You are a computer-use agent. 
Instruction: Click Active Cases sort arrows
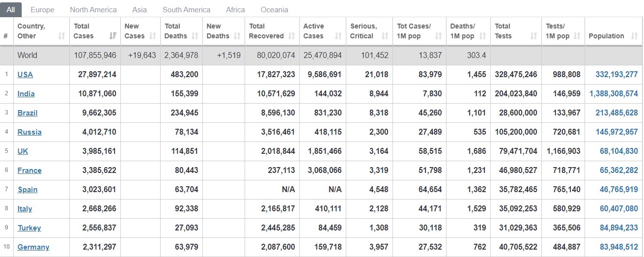click(x=338, y=36)
